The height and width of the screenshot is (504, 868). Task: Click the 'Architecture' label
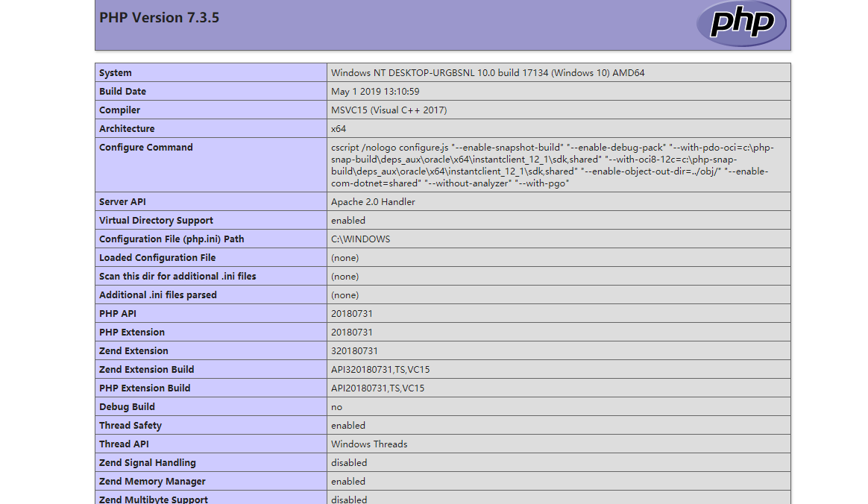pos(127,128)
